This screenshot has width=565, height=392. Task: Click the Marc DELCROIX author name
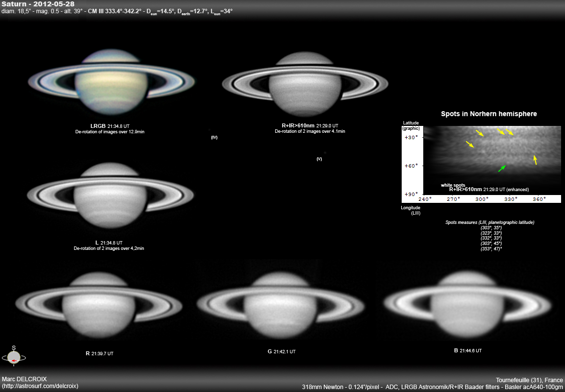[x=25, y=379]
